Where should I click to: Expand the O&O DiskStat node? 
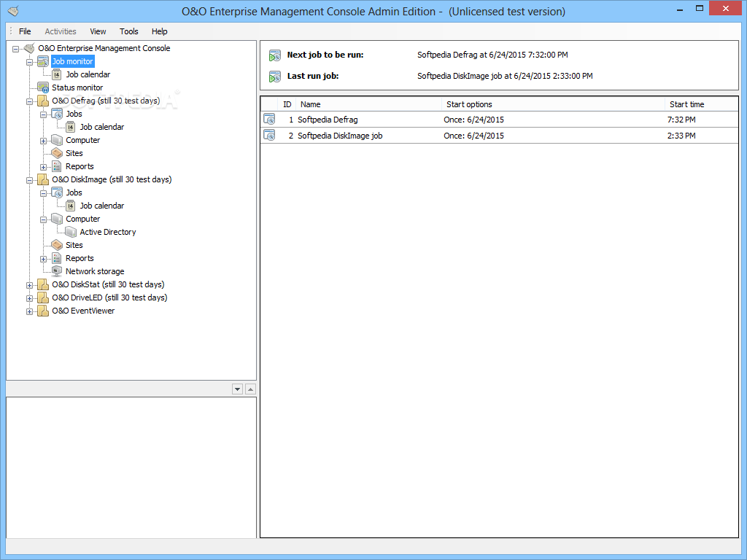tap(29, 285)
